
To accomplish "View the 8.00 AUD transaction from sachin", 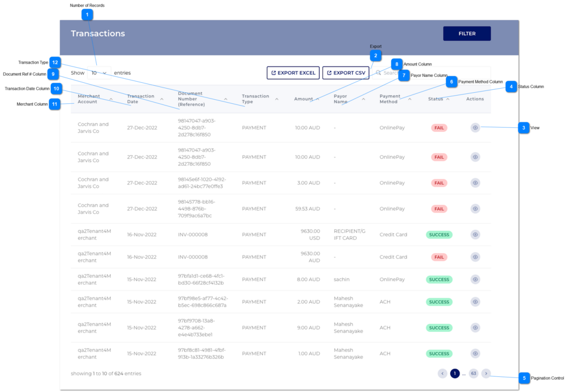I will (475, 279).
